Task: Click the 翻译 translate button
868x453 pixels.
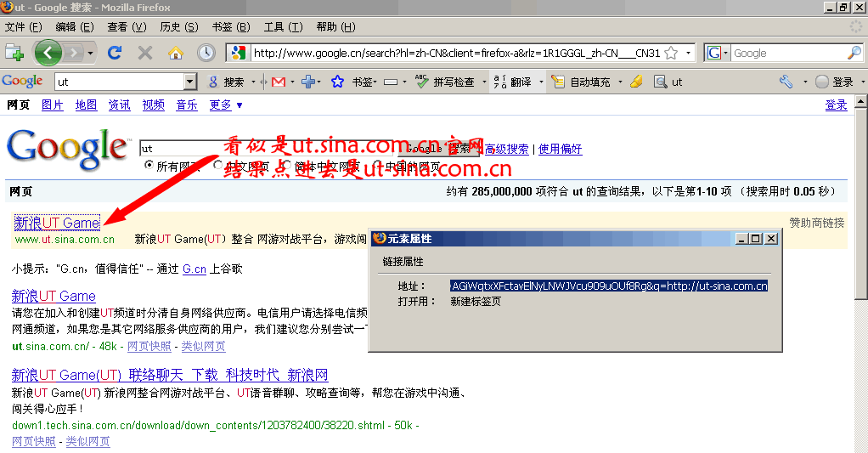Action: [513, 82]
